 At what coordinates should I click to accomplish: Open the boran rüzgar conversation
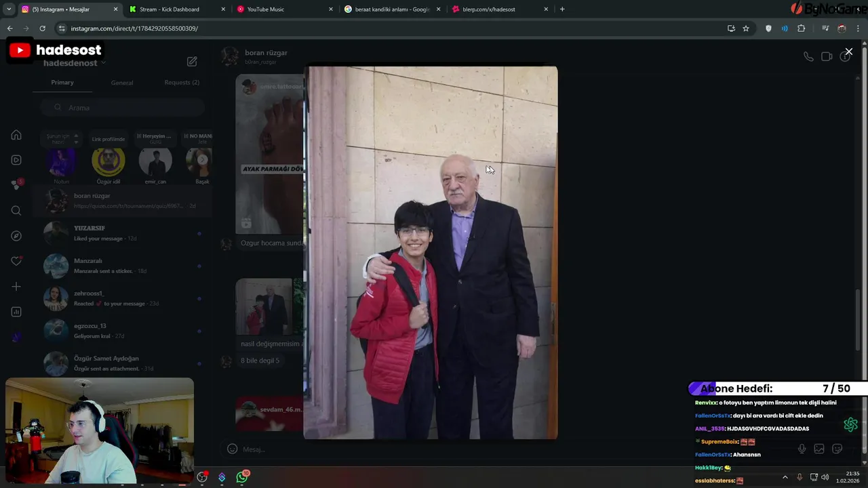click(x=122, y=200)
